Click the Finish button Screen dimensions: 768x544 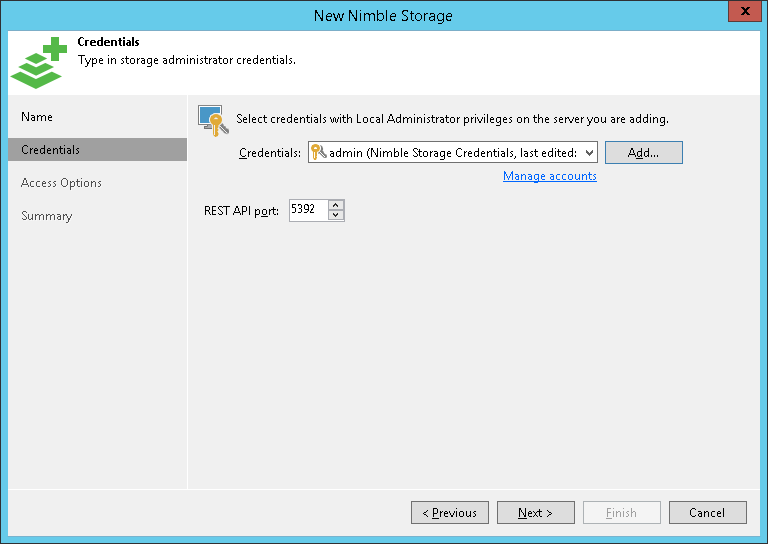(x=621, y=513)
